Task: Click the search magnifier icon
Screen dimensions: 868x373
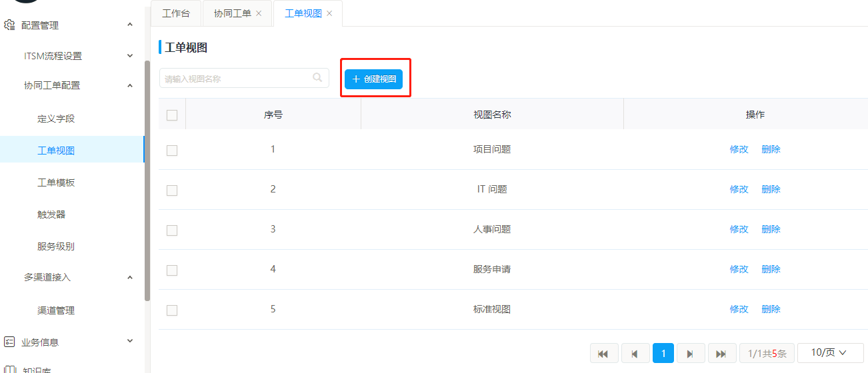Action: point(317,78)
